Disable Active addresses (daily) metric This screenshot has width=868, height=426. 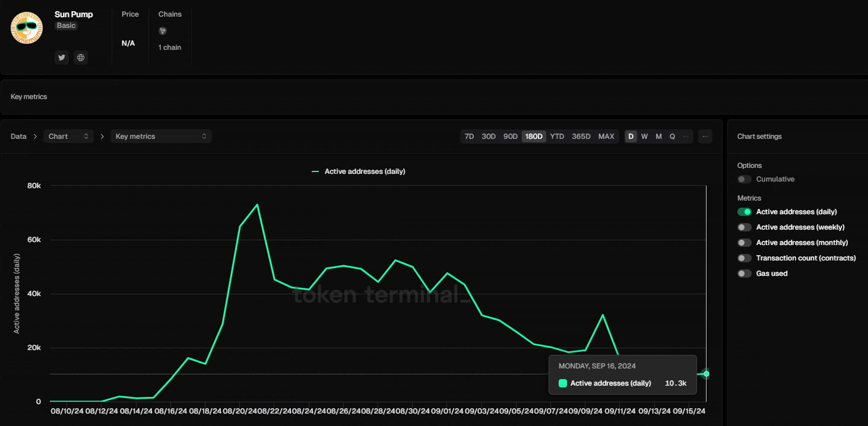pyautogui.click(x=745, y=212)
